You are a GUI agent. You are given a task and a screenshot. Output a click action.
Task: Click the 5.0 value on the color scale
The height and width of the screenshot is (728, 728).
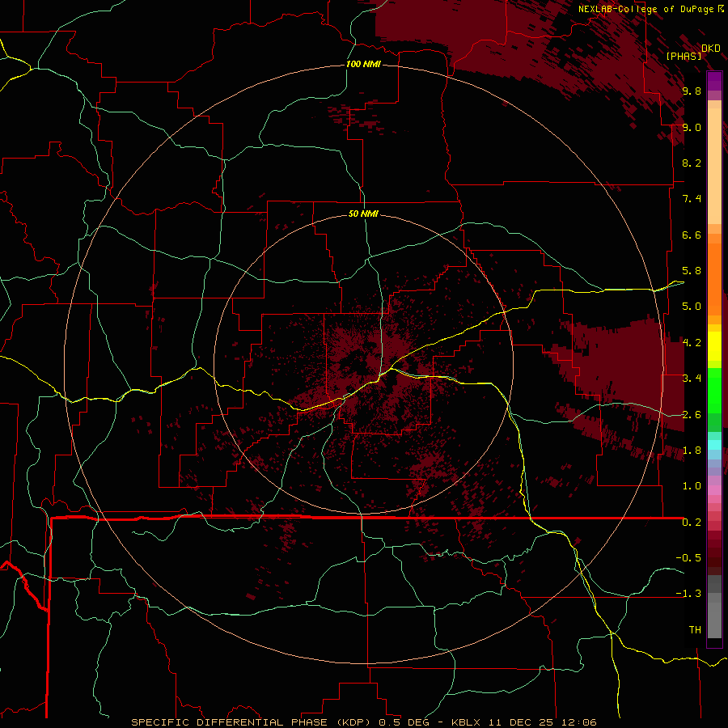point(692,307)
